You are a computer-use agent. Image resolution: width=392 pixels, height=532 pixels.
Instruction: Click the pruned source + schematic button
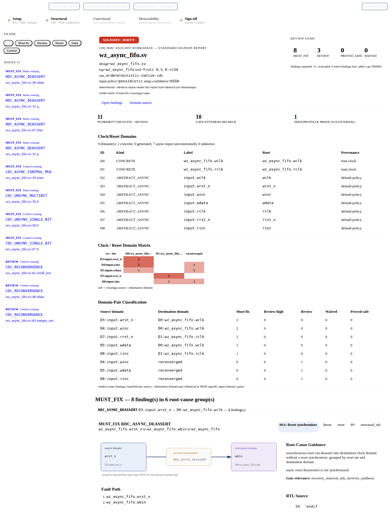(155, 6)
